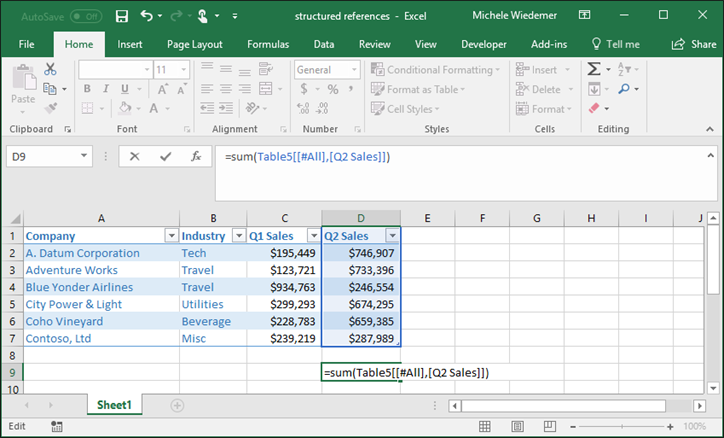
Task: Toggle Center horizontal alignment
Action: click(x=226, y=89)
